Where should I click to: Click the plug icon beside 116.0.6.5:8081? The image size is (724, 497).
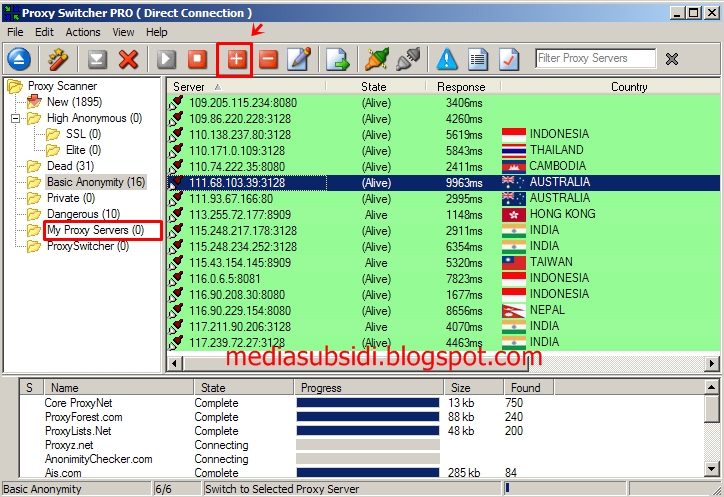pos(176,279)
